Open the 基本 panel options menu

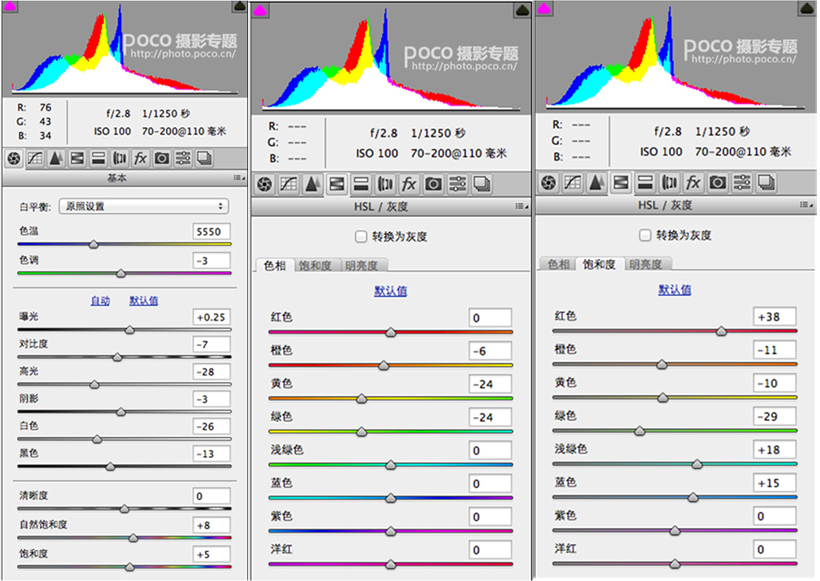(238, 178)
